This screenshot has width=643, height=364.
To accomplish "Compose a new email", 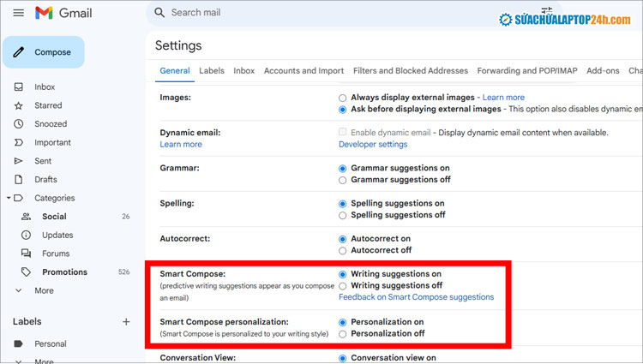I will tap(44, 52).
